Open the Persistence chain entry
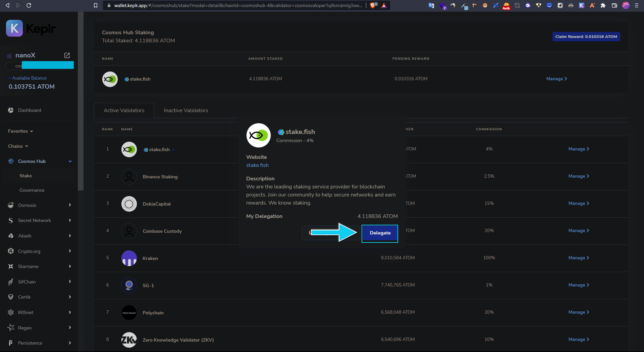Viewport: 644px width, 352px height. pyautogui.click(x=39, y=343)
